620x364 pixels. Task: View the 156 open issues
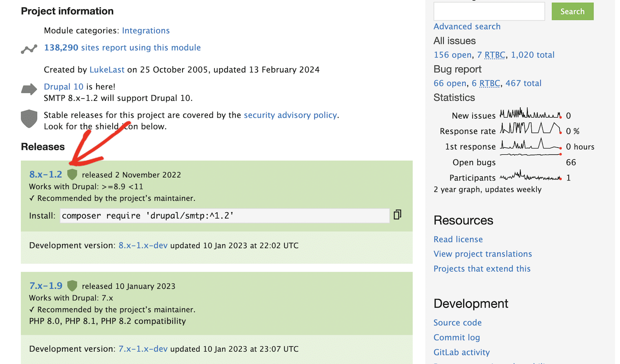[x=452, y=54]
